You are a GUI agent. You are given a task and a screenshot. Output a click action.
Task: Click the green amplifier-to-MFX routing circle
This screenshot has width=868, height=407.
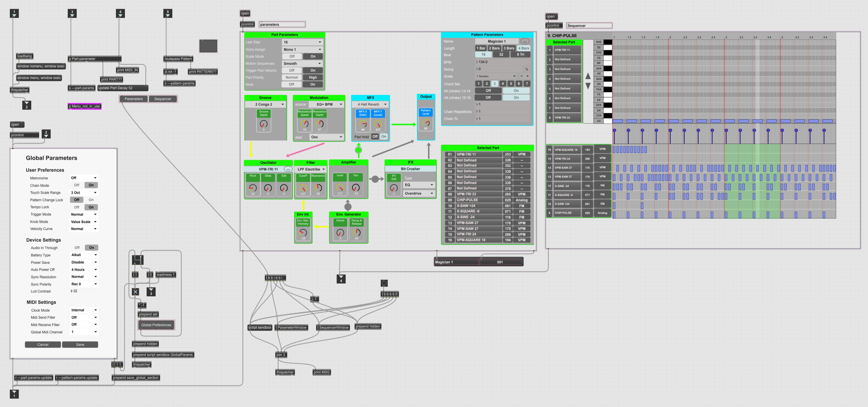359,150
